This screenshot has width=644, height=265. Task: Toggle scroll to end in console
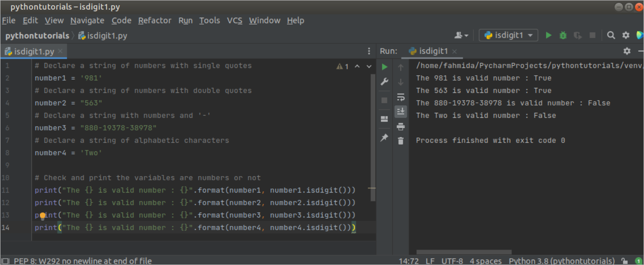tap(401, 111)
